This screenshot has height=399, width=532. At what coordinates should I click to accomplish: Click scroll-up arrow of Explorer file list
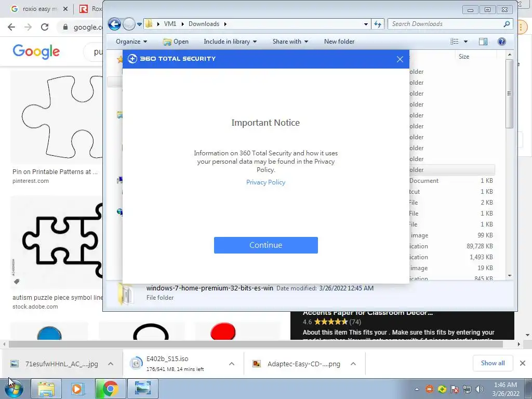tap(509, 55)
